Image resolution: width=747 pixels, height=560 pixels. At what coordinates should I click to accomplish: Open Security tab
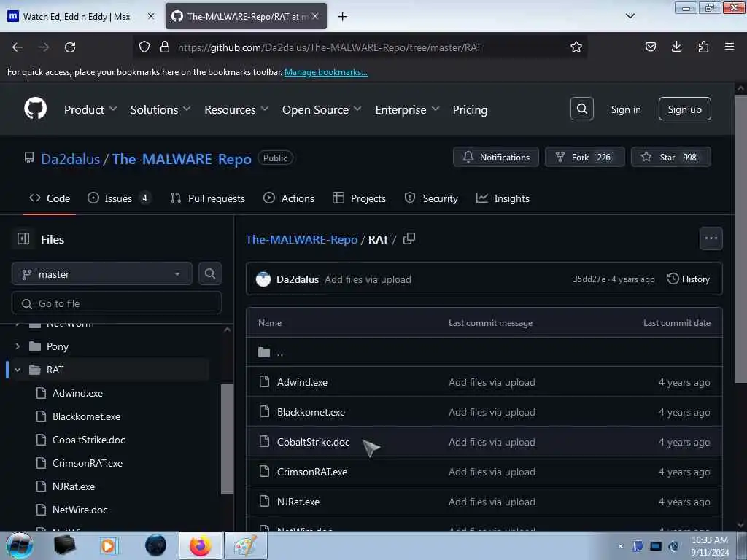coord(431,198)
